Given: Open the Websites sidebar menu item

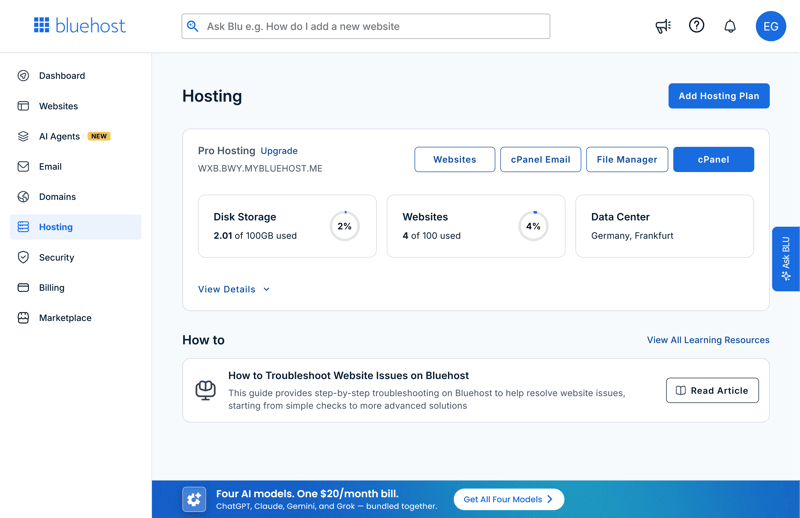Looking at the screenshot, I should (76, 106).
